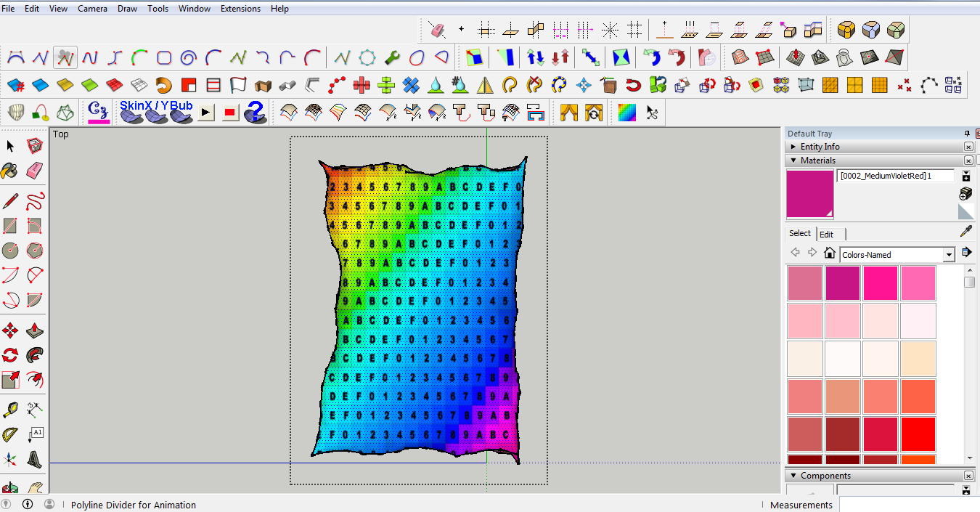Pick the Paint Bucket tool
The width and height of the screenshot is (980, 512).
[10, 171]
